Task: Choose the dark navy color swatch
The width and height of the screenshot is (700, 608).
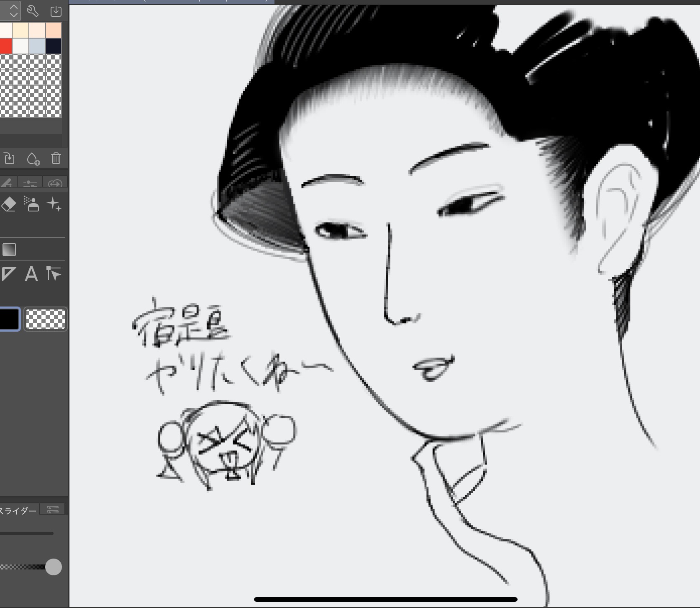Action: (x=54, y=46)
